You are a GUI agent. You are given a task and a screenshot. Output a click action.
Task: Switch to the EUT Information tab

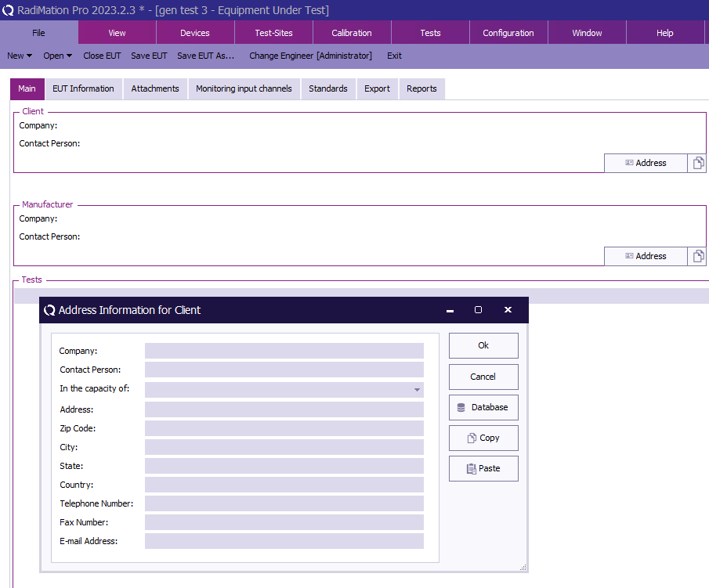tap(83, 88)
